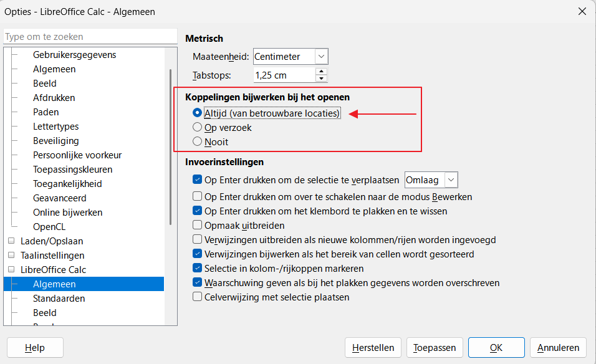The height and width of the screenshot is (364, 596).
Task: Expand the Laden/Opslaan tree node
Action: coord(11,241)
